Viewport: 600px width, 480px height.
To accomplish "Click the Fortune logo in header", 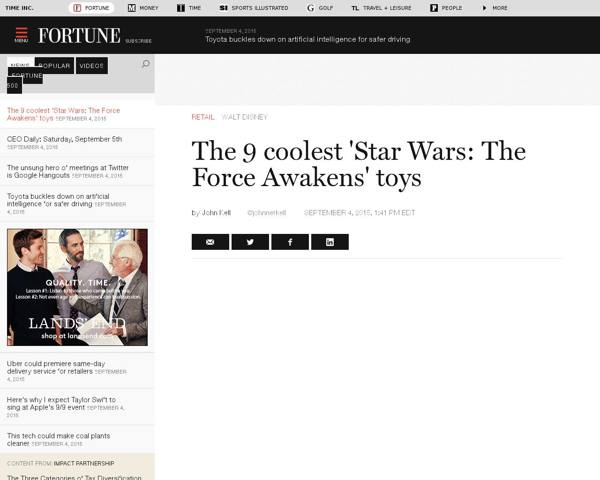I will [78, 36].
